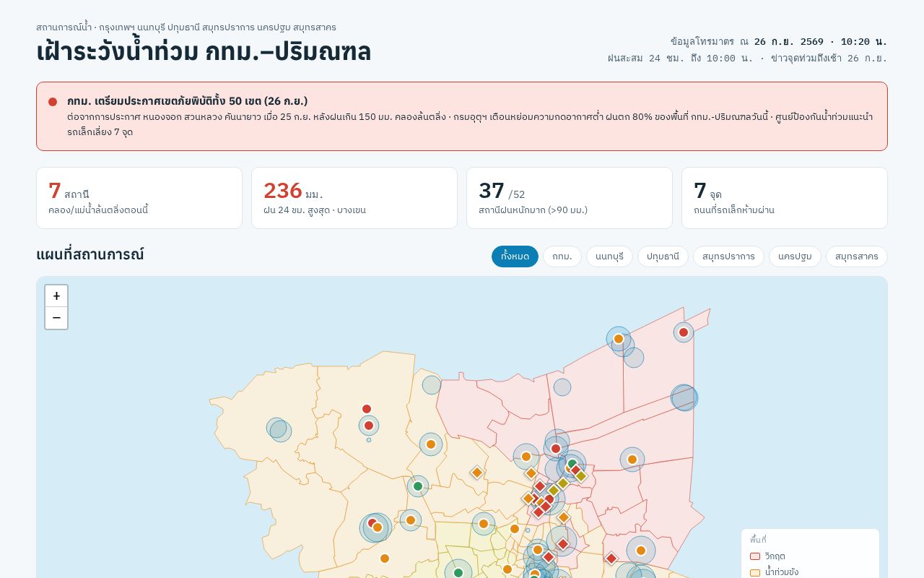924x578 pixels.
Task: Click the westernmost green station marker
Action: coord(418,486)
